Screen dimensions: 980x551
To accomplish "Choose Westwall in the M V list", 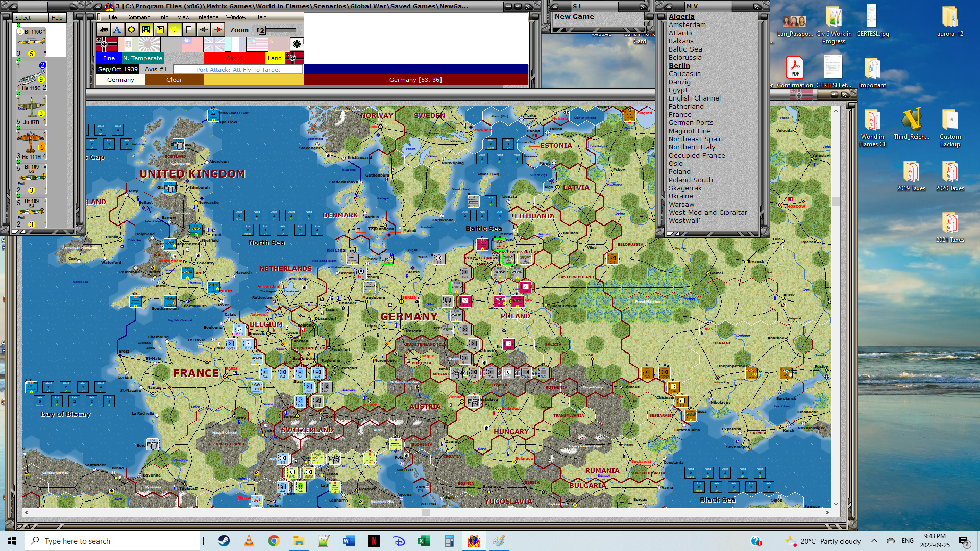I will pyautogui.click(x=683, y=220).
